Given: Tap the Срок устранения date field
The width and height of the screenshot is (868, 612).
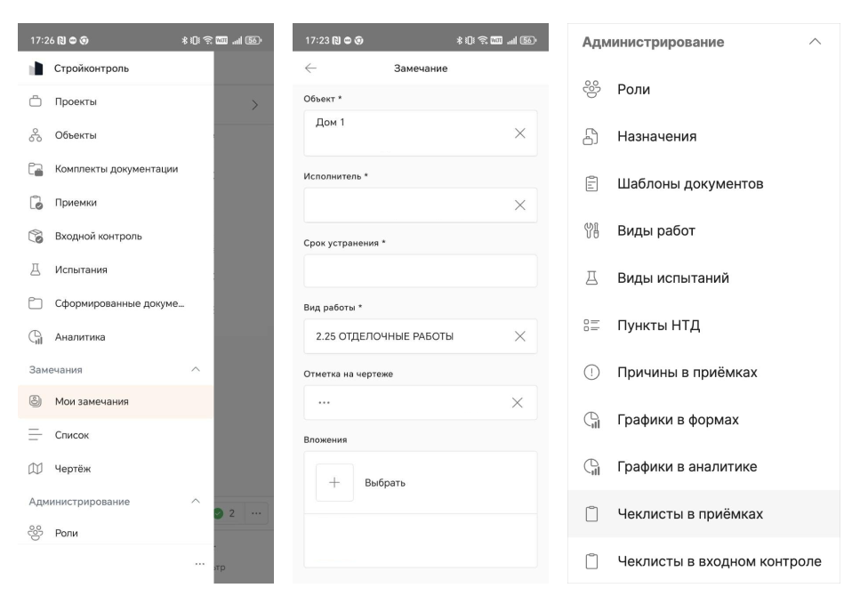Looking at the screenshot, I should tap(420, 271).
